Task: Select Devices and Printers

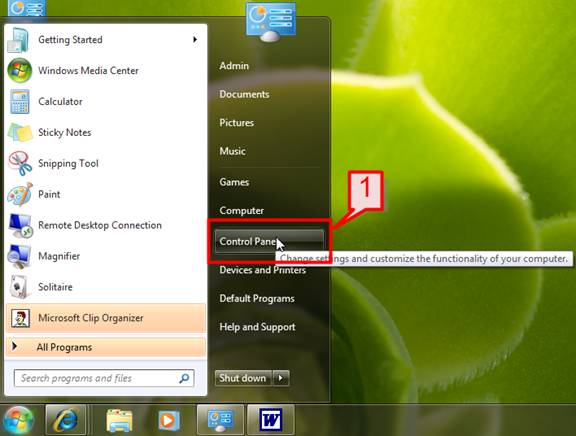Action: pyautogui.click(x=263, y=270)
